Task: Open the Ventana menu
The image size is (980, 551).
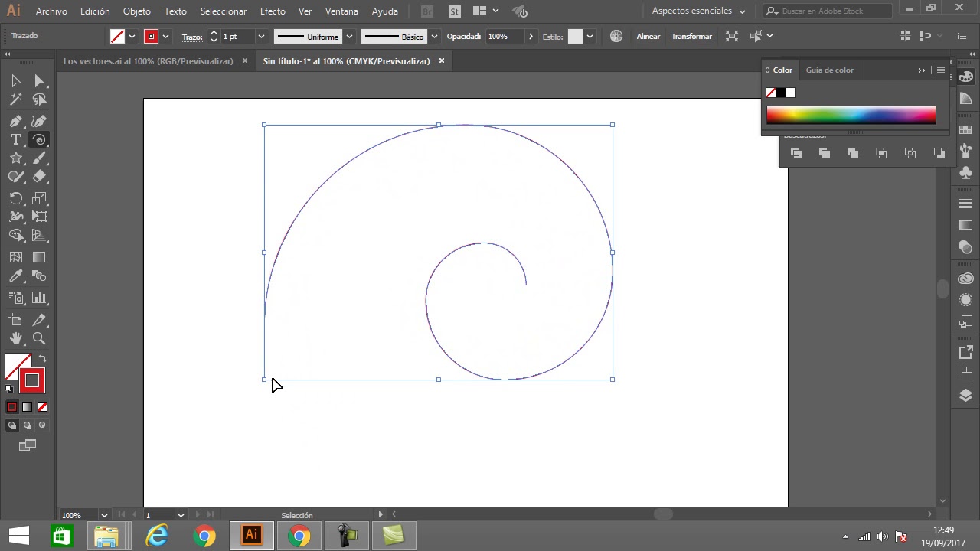Action: pos(341,11)
